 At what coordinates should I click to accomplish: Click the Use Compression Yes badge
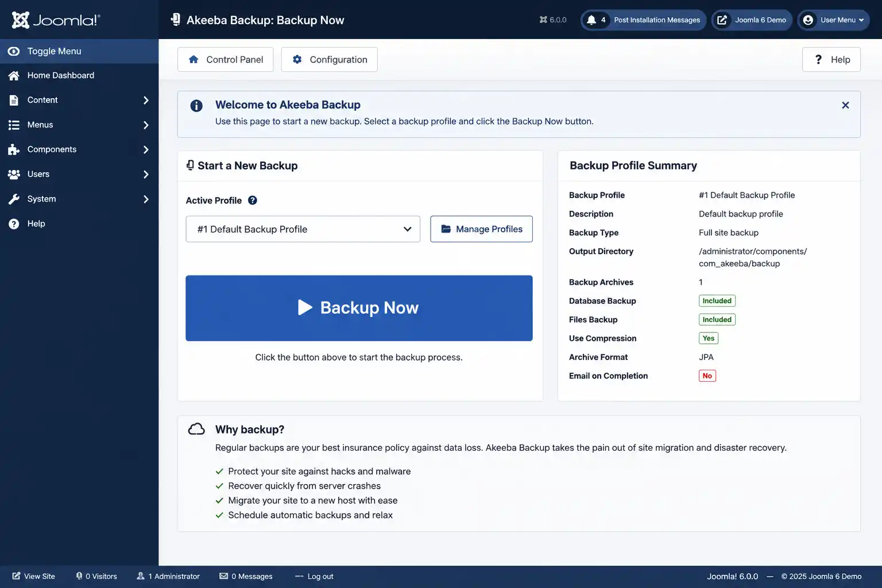coord(709,338)
